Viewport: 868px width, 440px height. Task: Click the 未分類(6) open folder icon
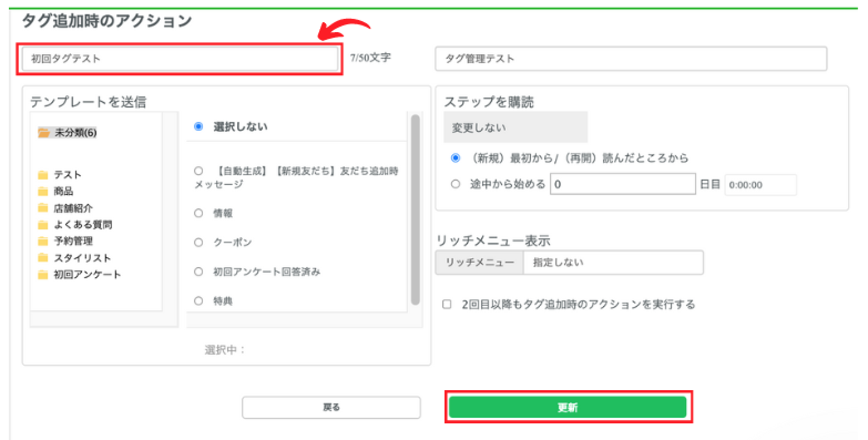click(x=44, y=133)
